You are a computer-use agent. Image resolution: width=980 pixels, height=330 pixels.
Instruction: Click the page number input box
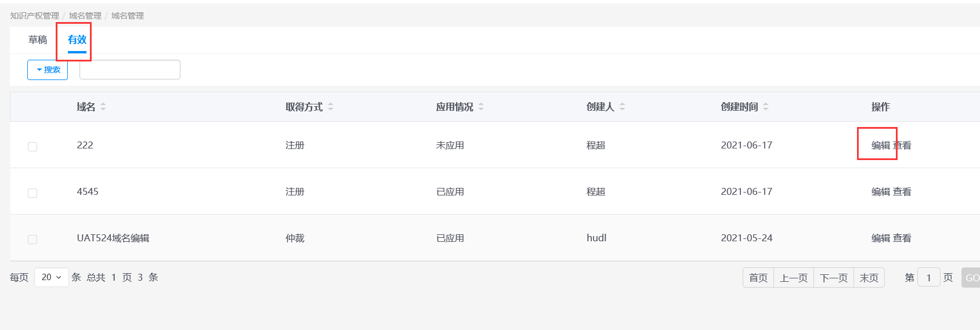click(x=928, y=278)
